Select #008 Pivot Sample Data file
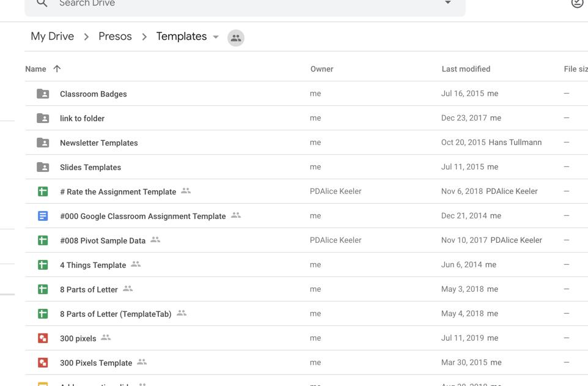Viewport: 588px width, 386px height. pyautogui.click(x=103, y=240)
